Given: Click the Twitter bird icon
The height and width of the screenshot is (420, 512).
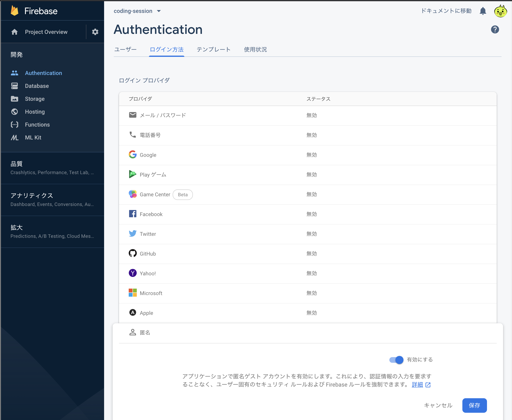Looking at the screenshot, I should pos(133,233).
